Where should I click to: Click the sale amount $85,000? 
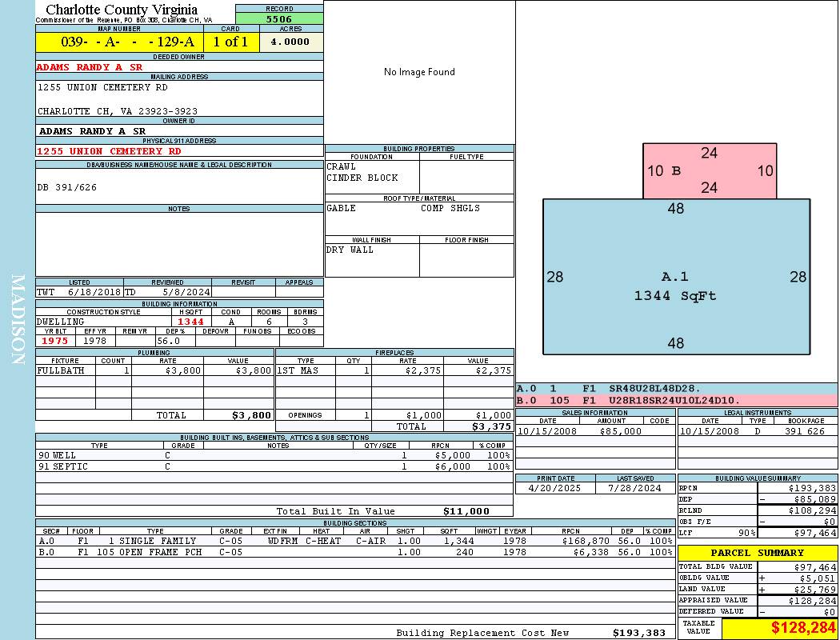[620, 431]
